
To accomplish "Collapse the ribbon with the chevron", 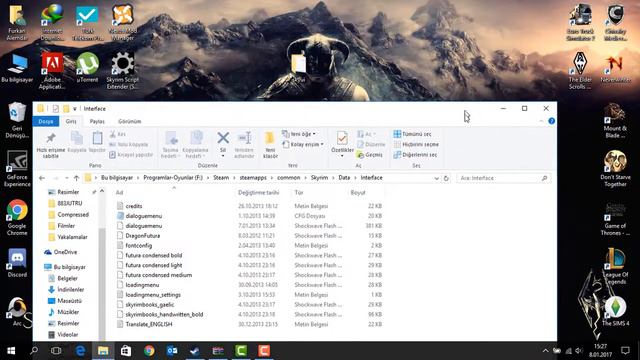I will click(541, 121).
